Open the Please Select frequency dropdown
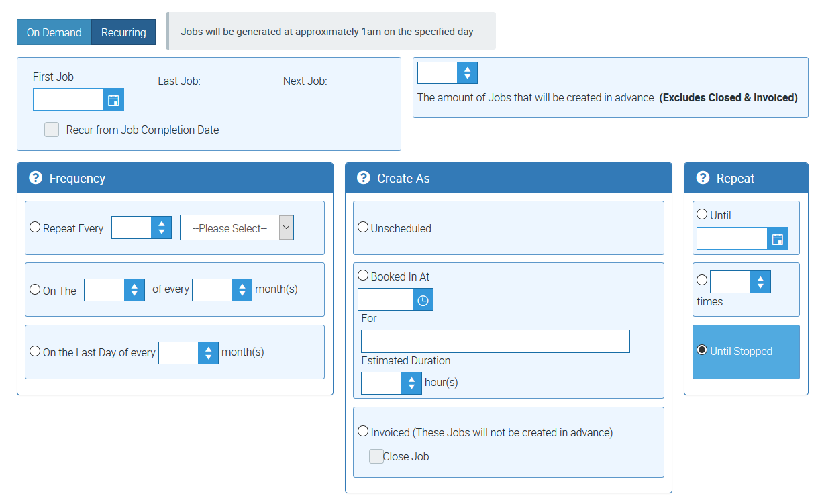The height and width of the screenshot is (504, 816). 236,228
